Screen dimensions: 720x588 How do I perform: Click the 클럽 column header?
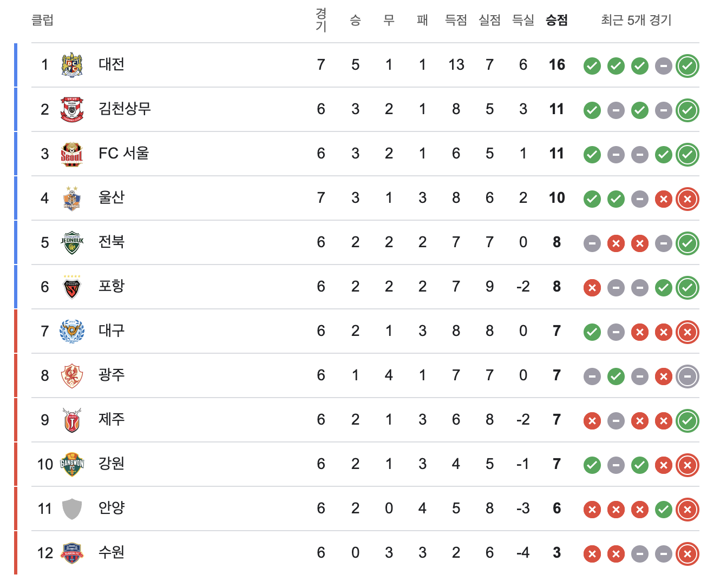tap(43, 21)
